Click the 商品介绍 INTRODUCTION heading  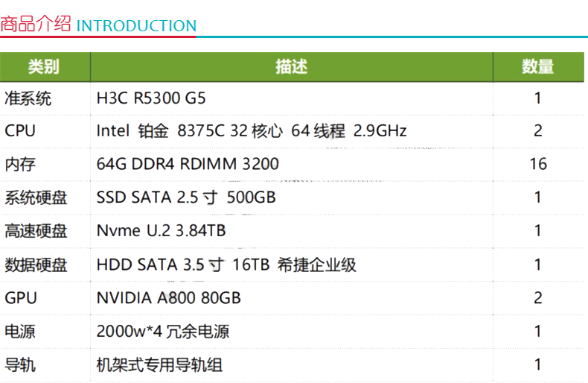[98, 25]
